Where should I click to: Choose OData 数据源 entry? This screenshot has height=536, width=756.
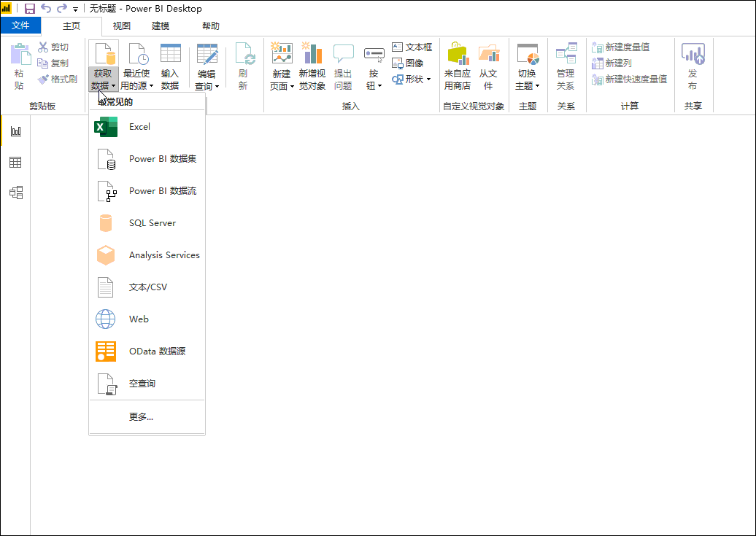[147, 351]
